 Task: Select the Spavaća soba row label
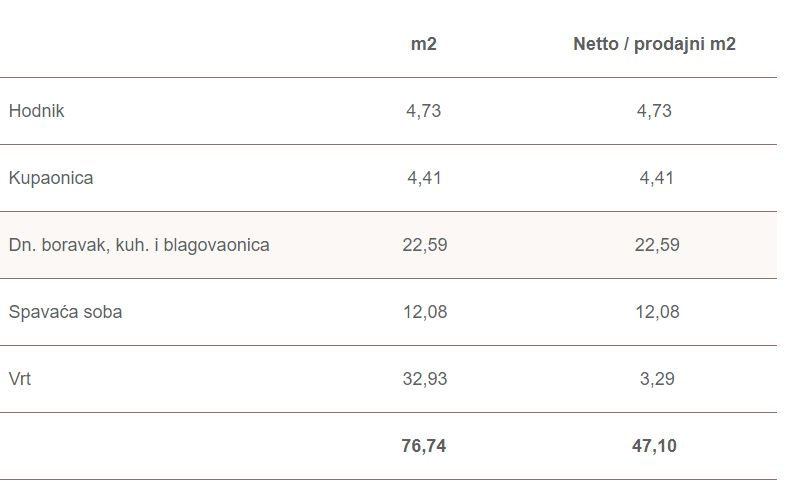point(65,312)
